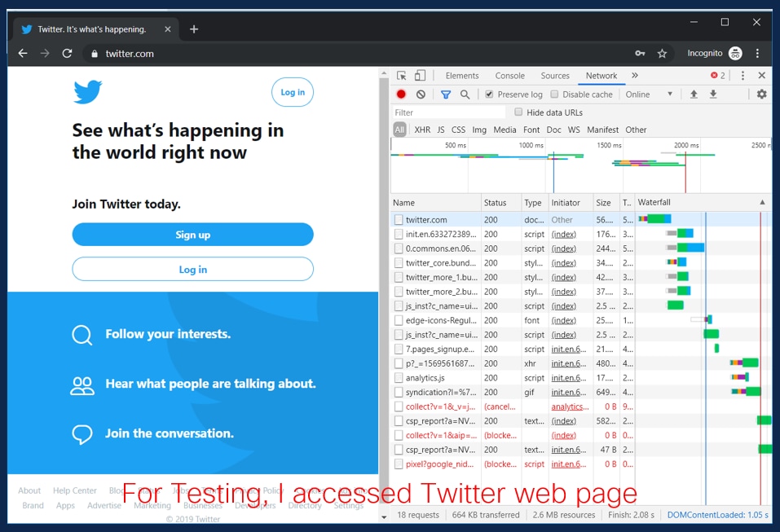Check the Hide data URLs checkbox
Viewport: 780px width, 532px height.
tap(518, 112)
